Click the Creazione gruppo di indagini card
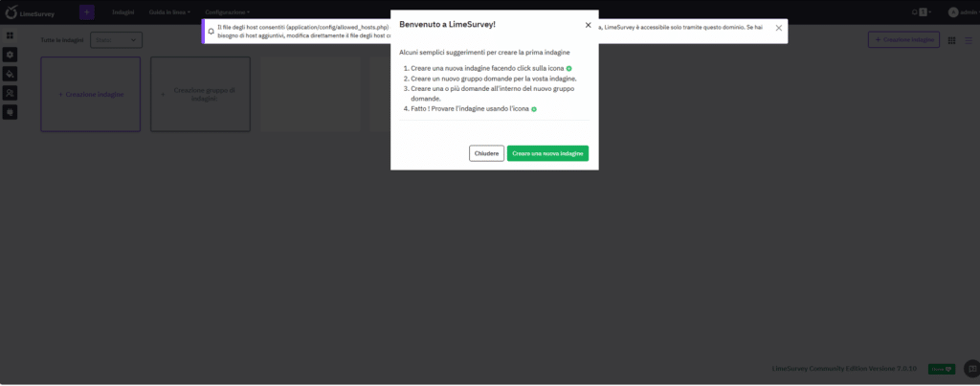This screenshot has height=386, width=980. (x=200, y=95)
